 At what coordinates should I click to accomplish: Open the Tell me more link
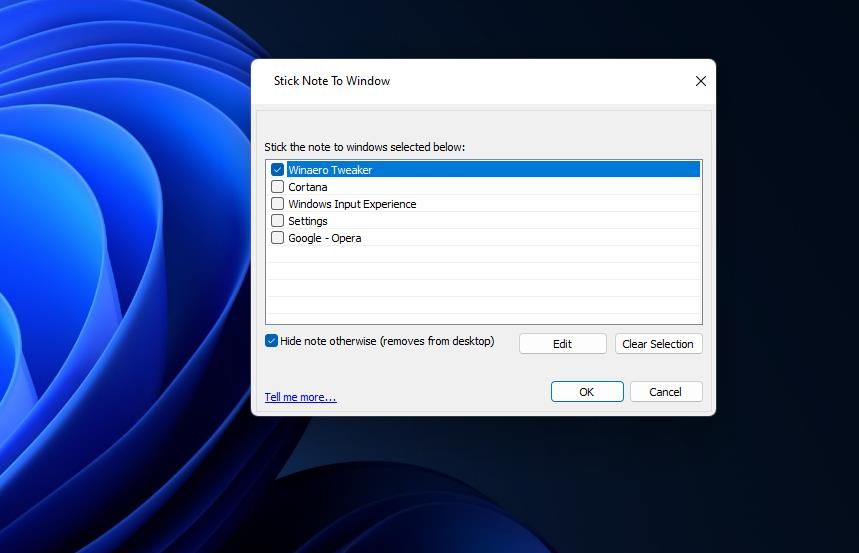(300, 396)
